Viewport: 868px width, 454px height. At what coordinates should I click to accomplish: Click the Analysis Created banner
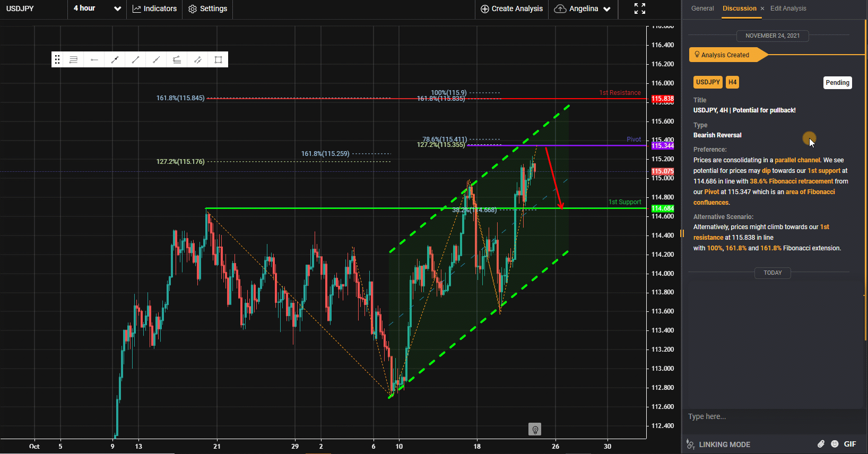point(728,55)
